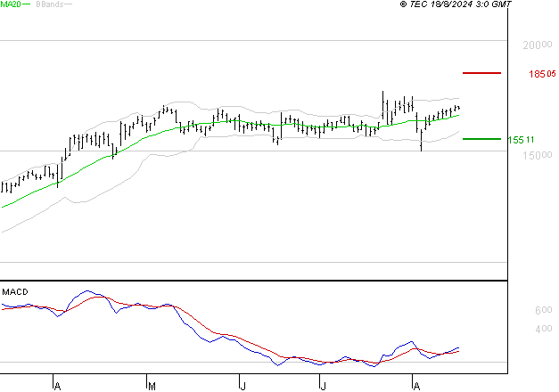559x392 pixels.
Task: Click the BBands legend label
Action: [50, 4]
